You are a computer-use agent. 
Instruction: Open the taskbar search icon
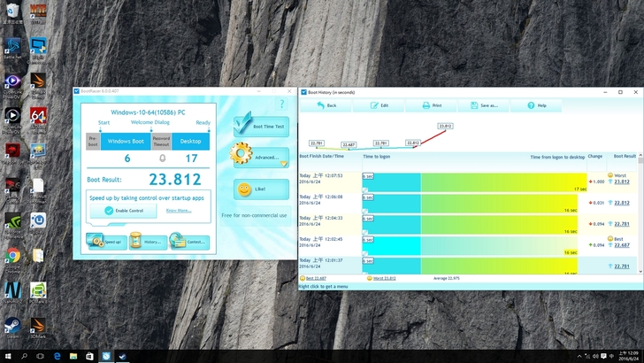(24, 356)
